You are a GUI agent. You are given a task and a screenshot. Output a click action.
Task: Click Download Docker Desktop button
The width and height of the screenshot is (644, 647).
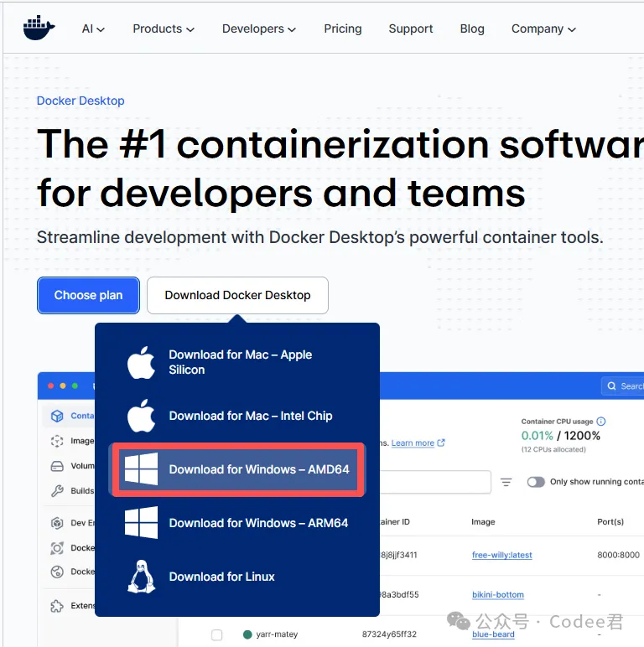click(237, 296)
